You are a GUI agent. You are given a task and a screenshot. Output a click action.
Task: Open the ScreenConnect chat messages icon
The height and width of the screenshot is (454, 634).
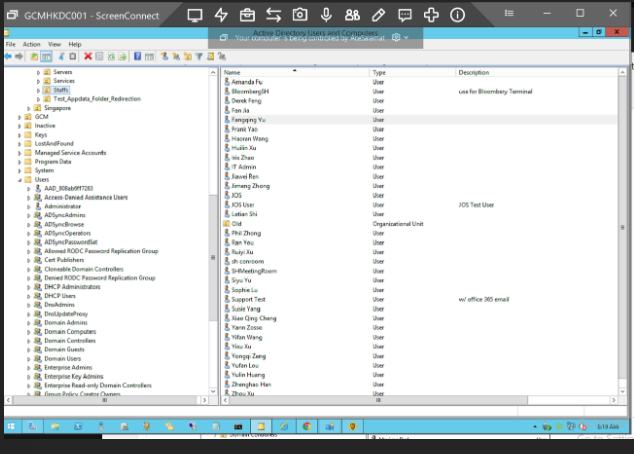(405, 15)
